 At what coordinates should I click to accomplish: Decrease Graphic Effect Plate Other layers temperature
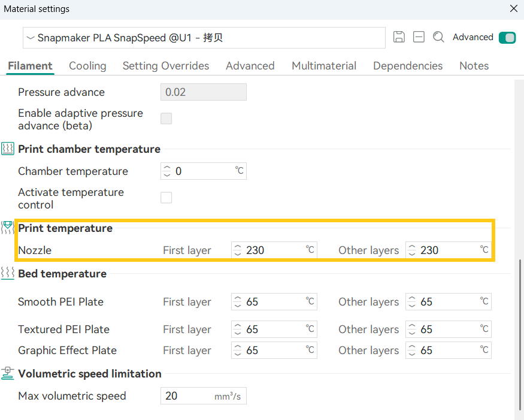[412, 354]
